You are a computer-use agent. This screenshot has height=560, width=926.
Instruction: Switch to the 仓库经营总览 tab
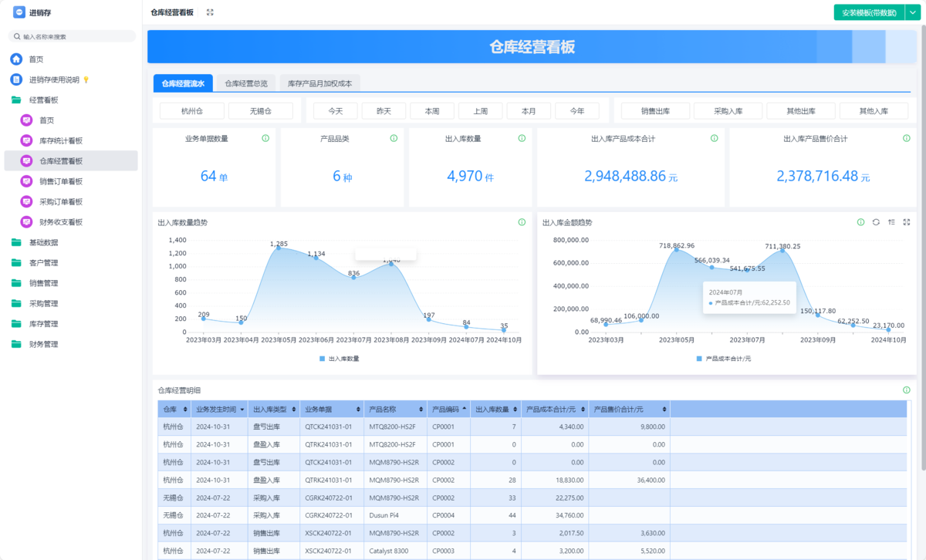tap(246, 83)
